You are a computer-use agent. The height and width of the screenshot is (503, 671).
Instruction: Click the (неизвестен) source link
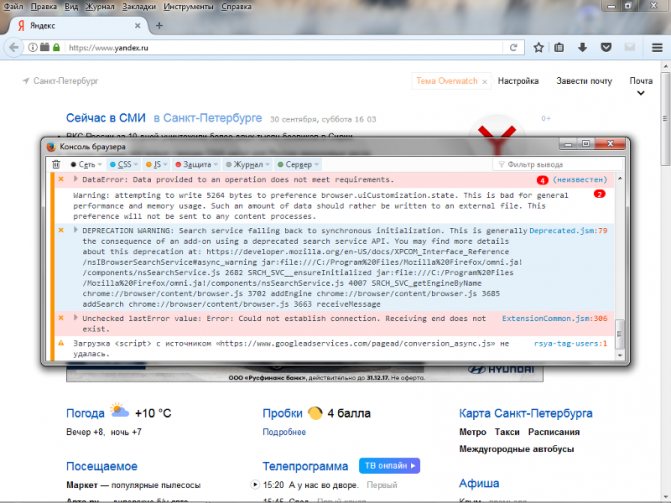[580, 180]
